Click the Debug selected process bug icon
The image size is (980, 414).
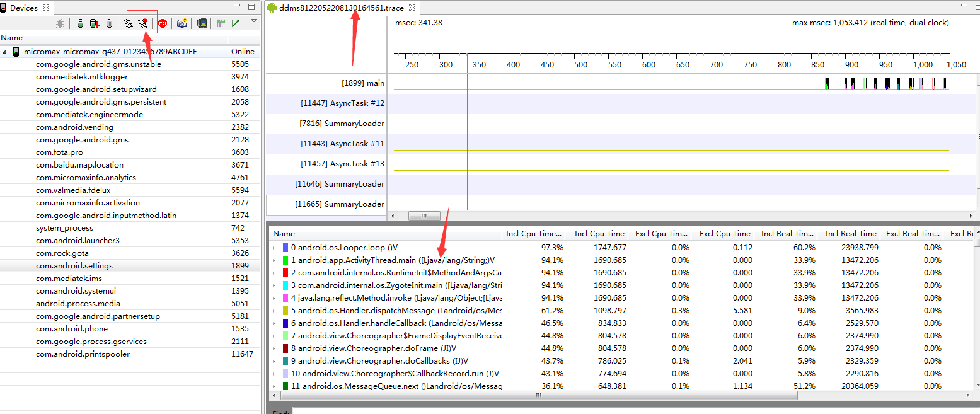pos(60,23)
